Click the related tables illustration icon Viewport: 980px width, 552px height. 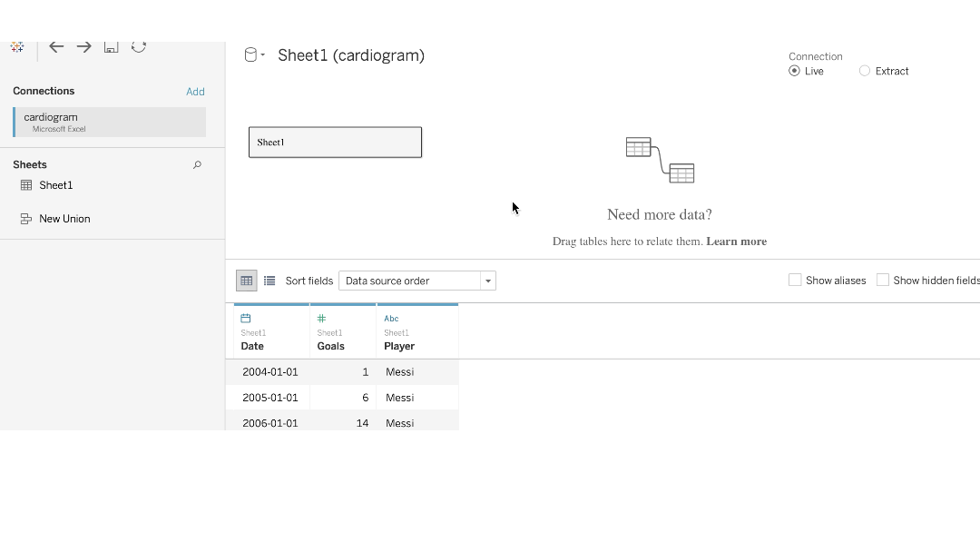660,160
